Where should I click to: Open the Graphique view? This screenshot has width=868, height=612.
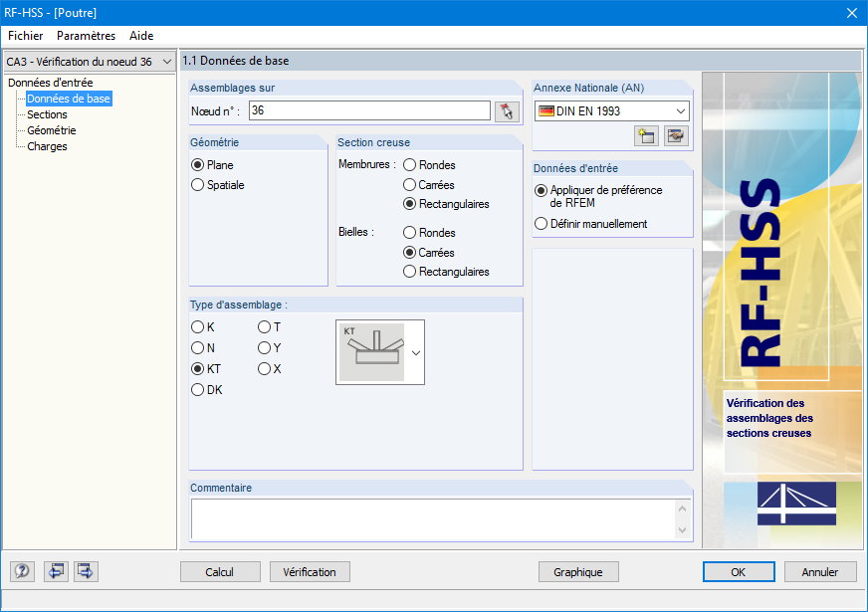tap(577, 571)
